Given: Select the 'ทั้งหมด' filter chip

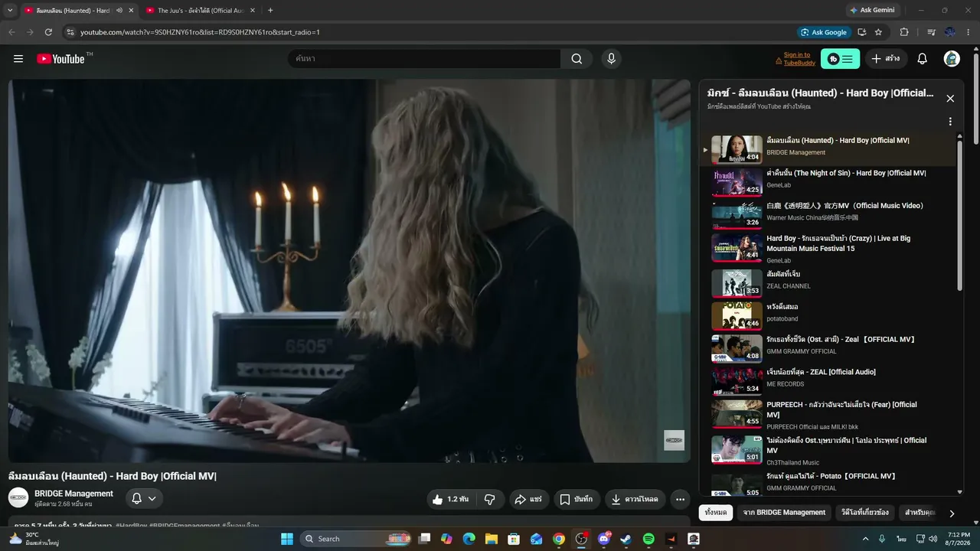Looking at the screenshot, I should 716,512.
